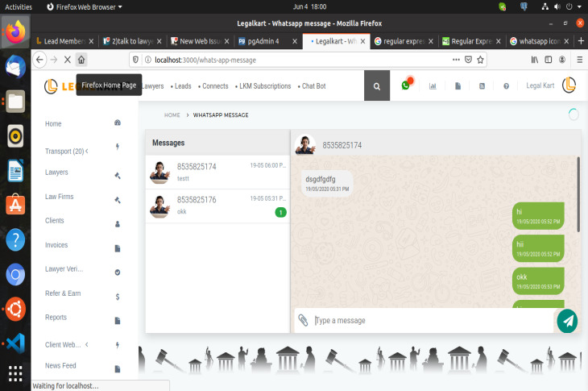Open the bar chart icon in the header
The width and height of the screenshot is (588, 391).
433,85
